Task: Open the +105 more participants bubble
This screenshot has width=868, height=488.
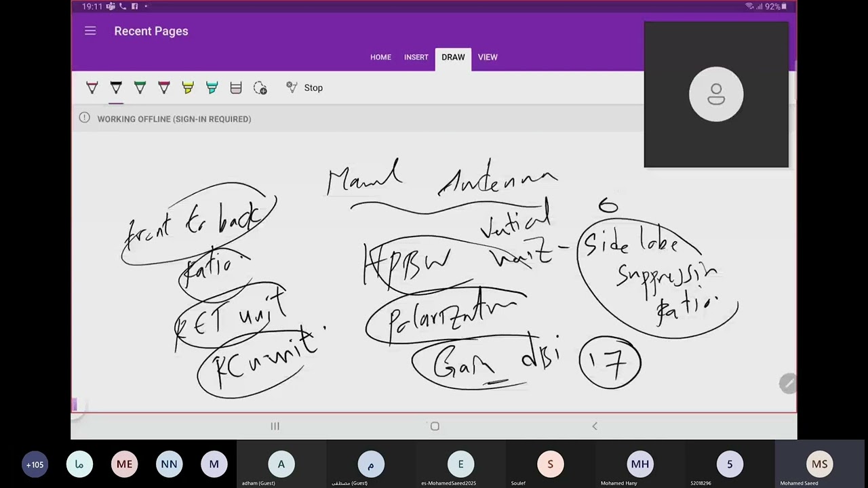Action: (x=35, y=464)
